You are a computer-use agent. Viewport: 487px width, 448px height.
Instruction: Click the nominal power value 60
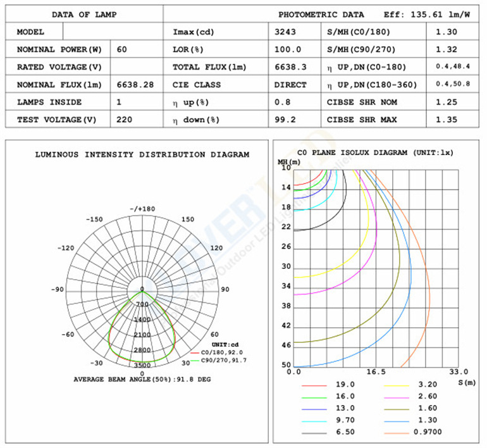pyautogui.click(x=121, y=49)
